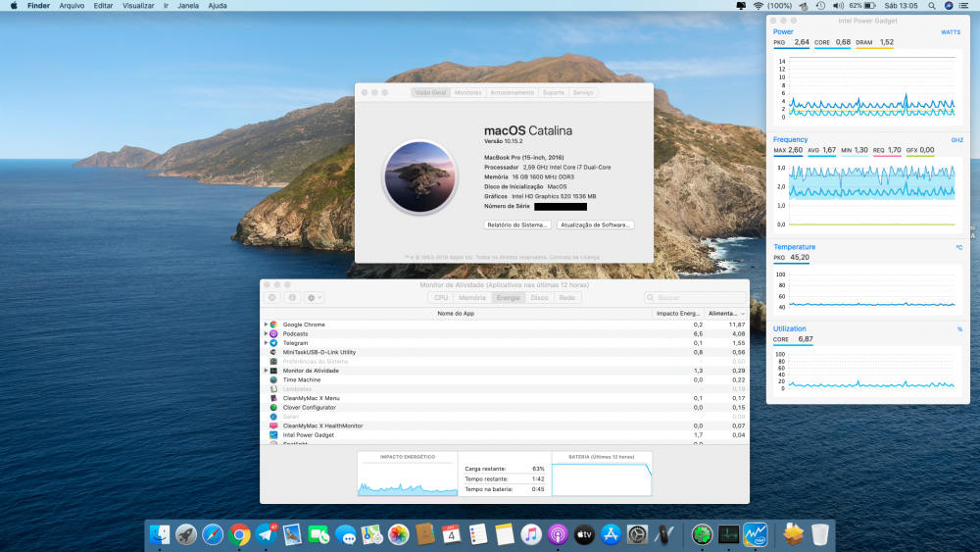Select the CPU tab in Activity Monitor
Viewport: 980px width, 552px height.
(441, 297)
